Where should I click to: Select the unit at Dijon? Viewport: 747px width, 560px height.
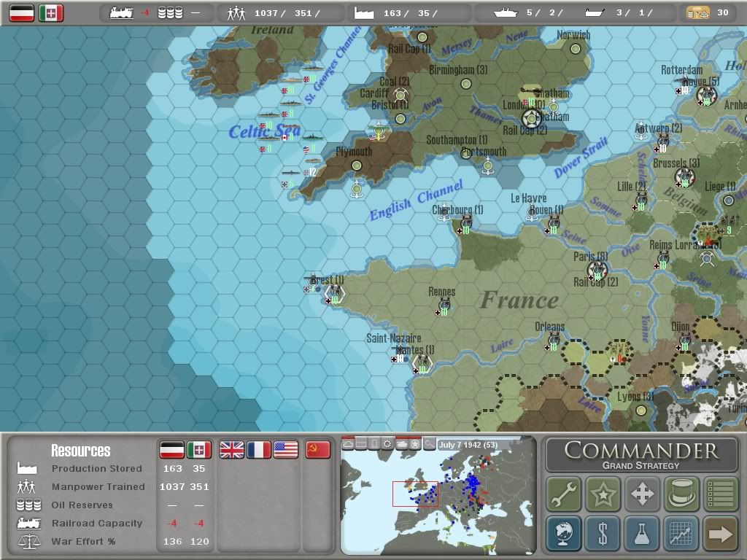pos(684,340)
